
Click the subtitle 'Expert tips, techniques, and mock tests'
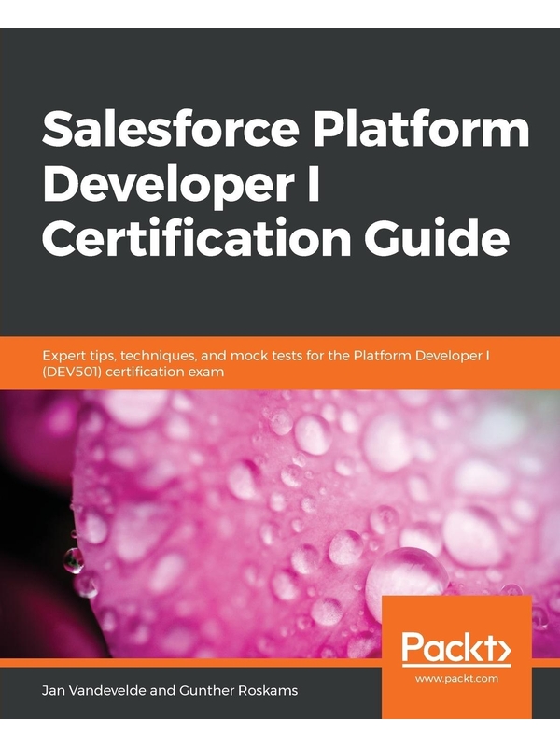266,363
